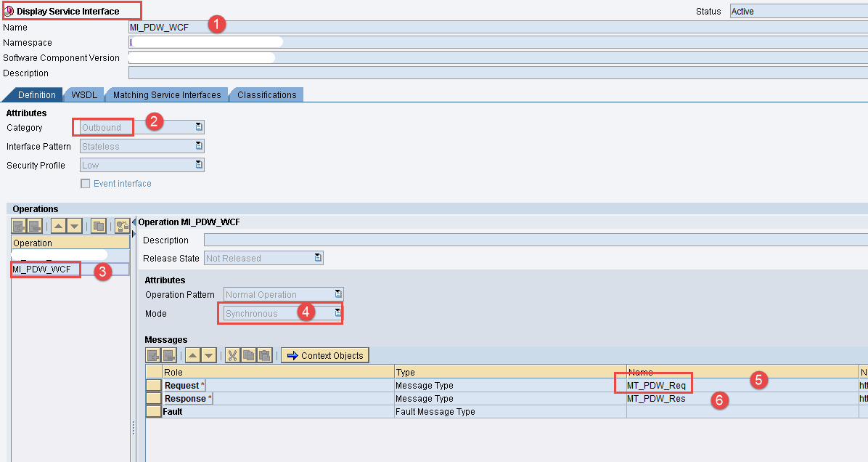Switch to the WSDL tab

pos(83,95)
